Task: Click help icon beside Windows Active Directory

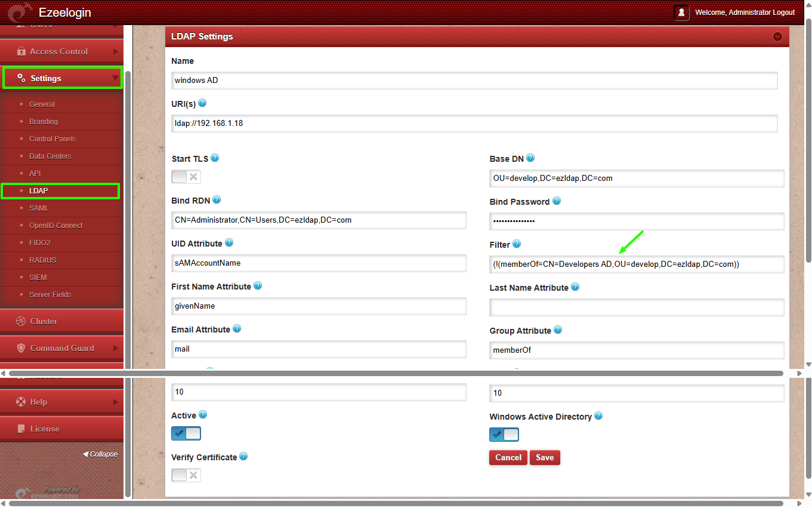Action: 598,416
